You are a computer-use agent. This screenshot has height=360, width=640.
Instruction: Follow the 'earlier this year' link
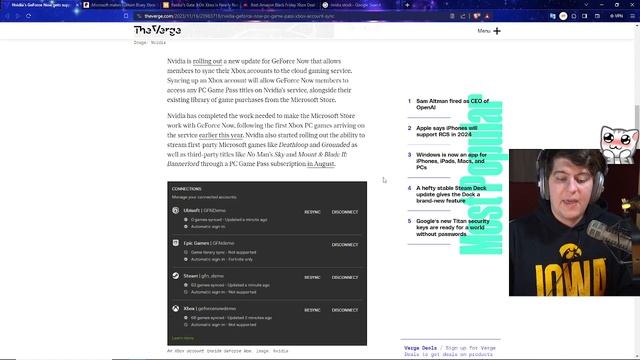[x=221, y=135]
